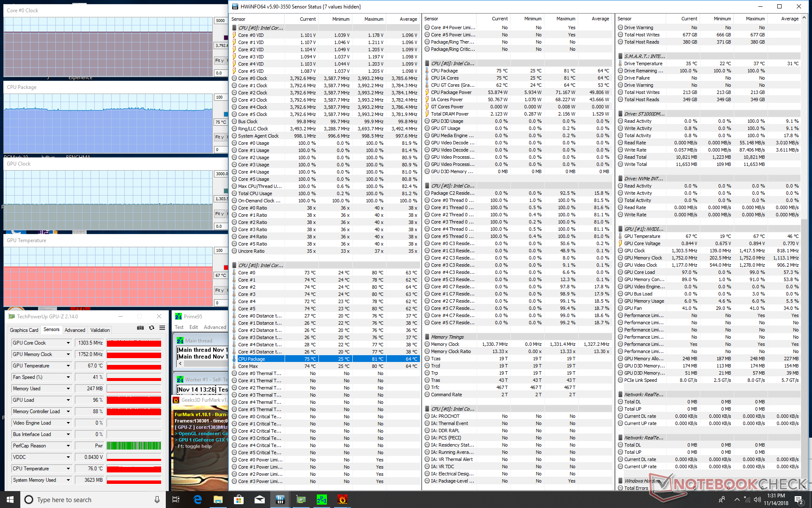Click FurMark flame icon in taskbar
Image resolution: width=812 pixels, height=508 pixels.
coord(342,500)
